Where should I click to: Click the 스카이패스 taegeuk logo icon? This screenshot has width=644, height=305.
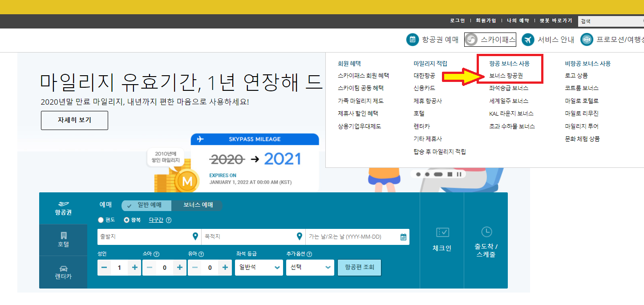(x=471, y=40)
